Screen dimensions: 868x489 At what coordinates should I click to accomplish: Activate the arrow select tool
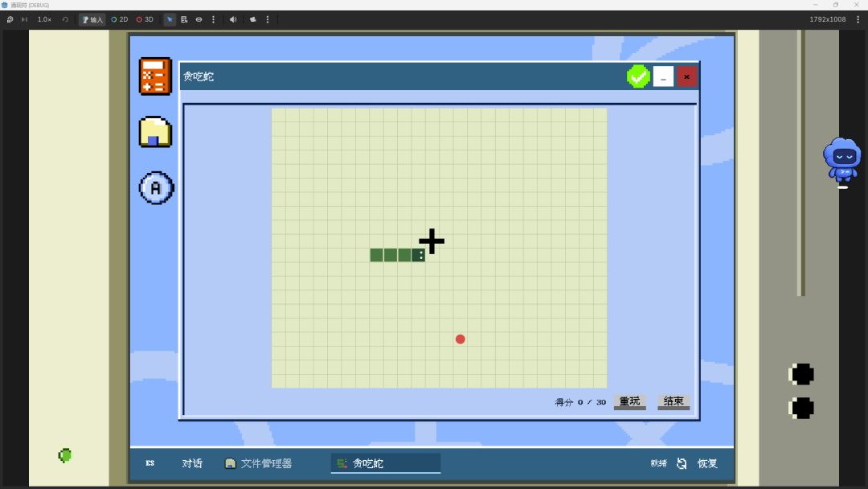(170, 19)
